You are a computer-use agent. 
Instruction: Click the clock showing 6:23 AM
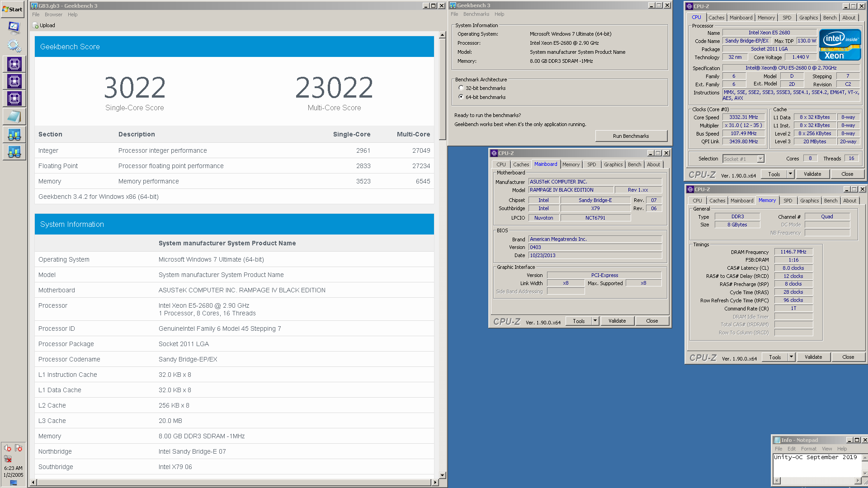(x=13, y=468)
